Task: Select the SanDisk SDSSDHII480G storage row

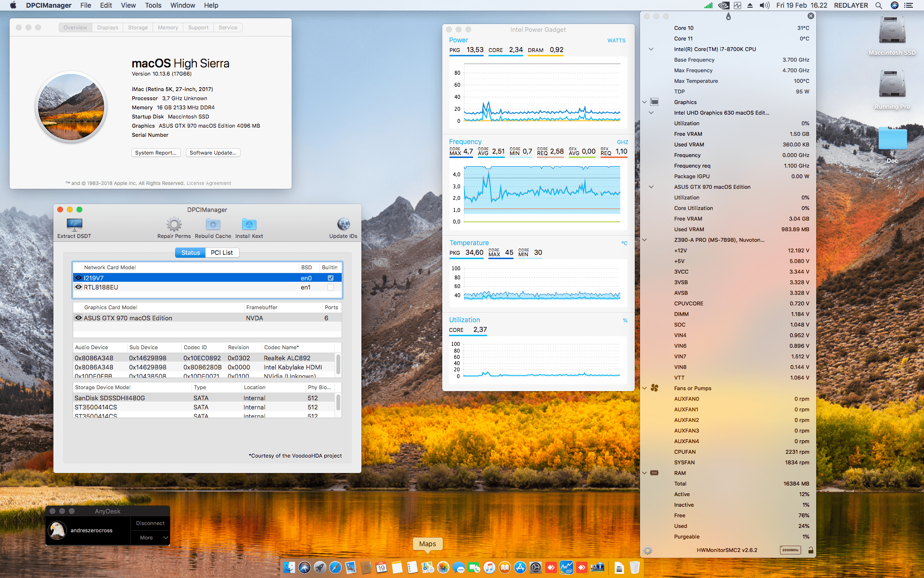Action: 205,398
